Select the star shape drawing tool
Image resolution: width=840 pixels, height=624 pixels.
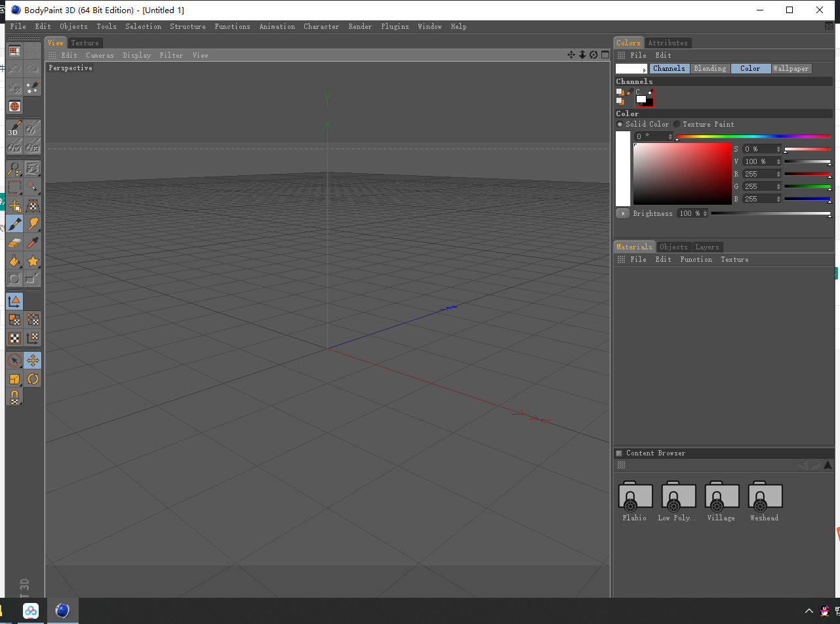33,260
